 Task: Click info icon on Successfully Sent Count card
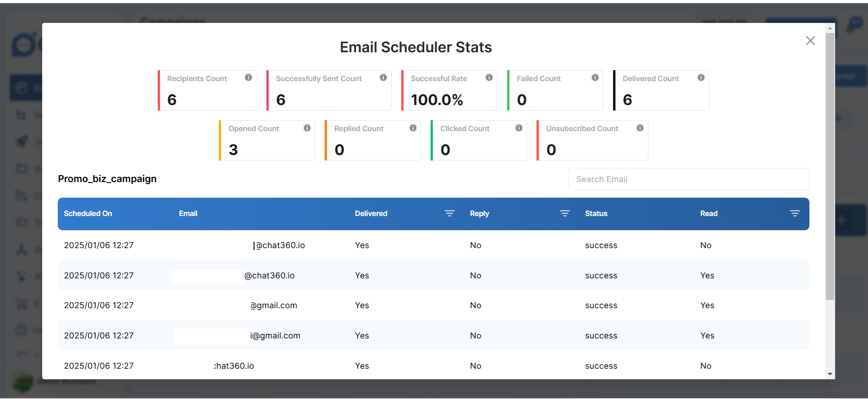click(383, 78)
